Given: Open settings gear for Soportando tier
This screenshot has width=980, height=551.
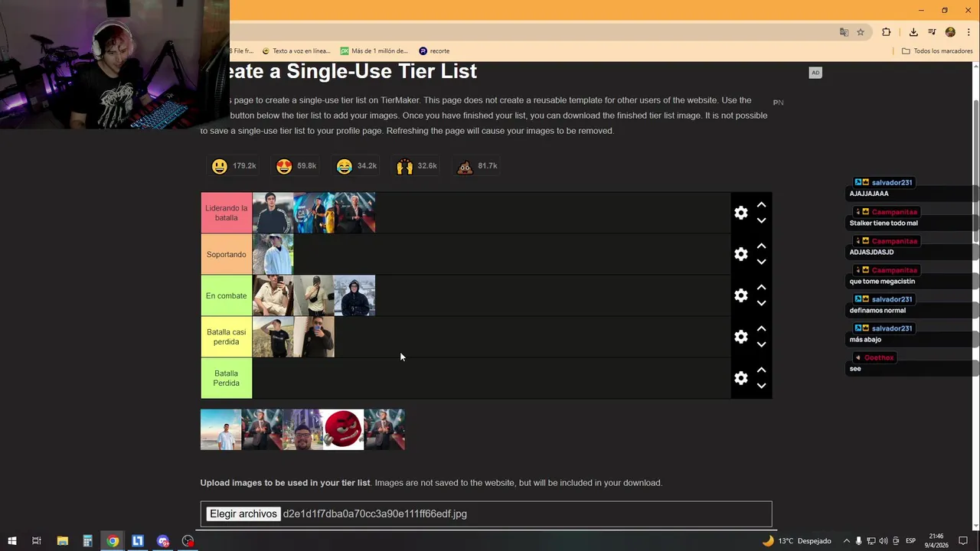Looking at the screenshot, I should tap(740, 254).
